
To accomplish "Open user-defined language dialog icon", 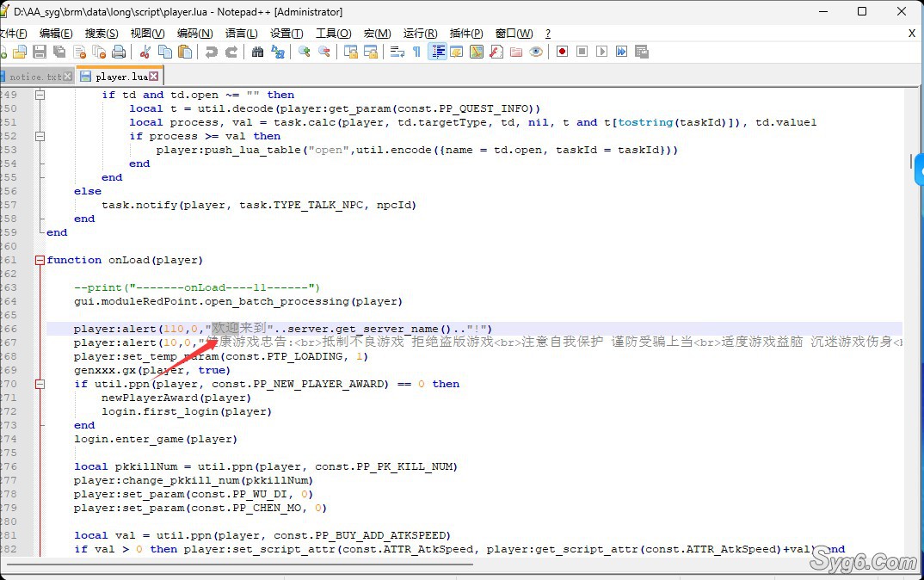I will tap(457, 52).
